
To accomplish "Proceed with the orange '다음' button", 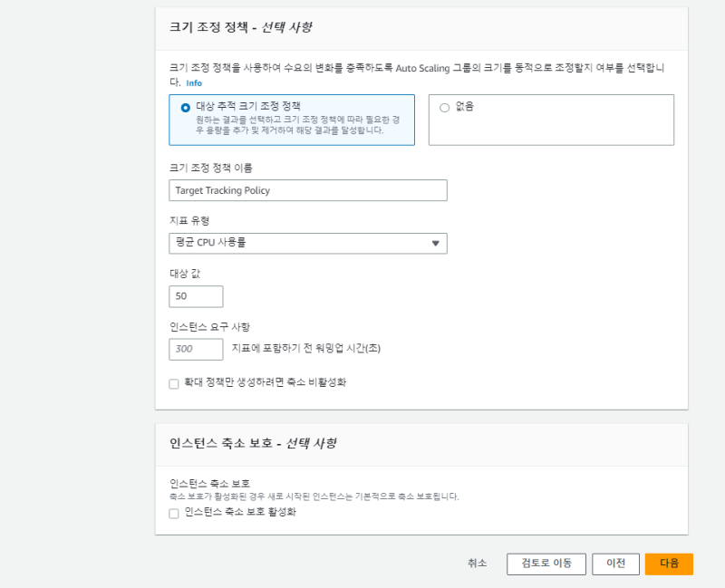I will 669,564.
